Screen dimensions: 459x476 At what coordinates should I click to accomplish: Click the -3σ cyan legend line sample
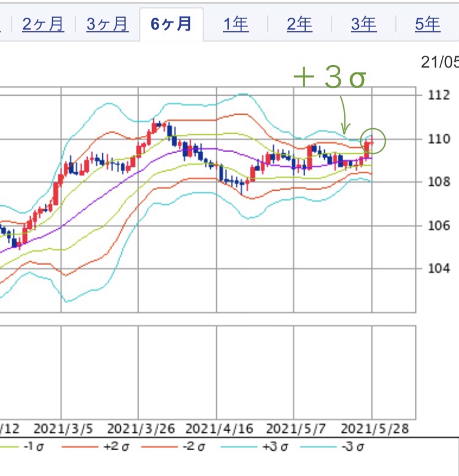[x=318, y=447]
